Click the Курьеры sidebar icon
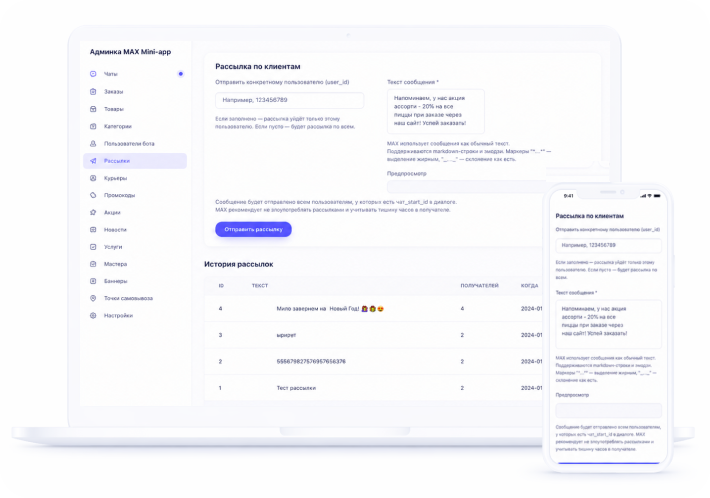This screenshot has width=710, height=498. point(93,178)
